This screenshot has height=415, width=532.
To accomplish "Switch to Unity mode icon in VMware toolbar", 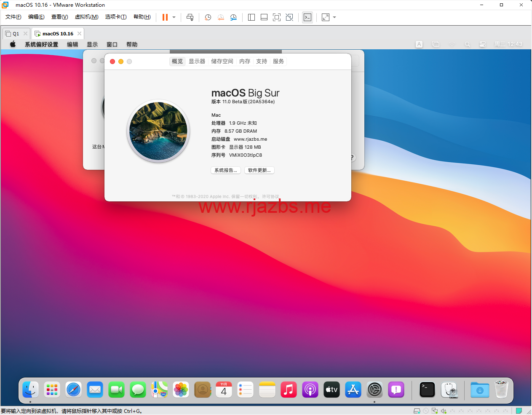I will [289, 17].
